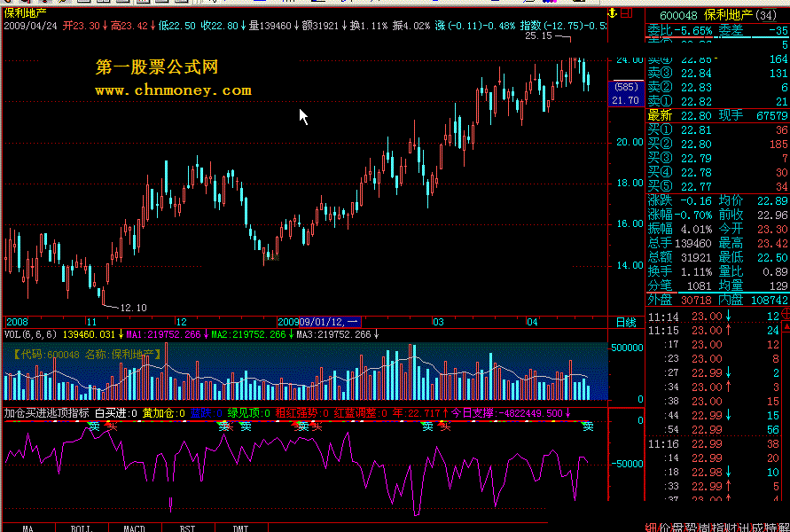Open the MACD indicator tab
Viewport: 790px width, 532px height.
coord(135,528)
